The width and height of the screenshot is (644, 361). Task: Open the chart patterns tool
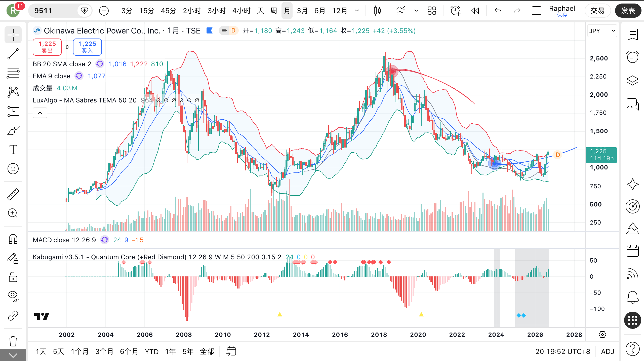click(13, 92)
